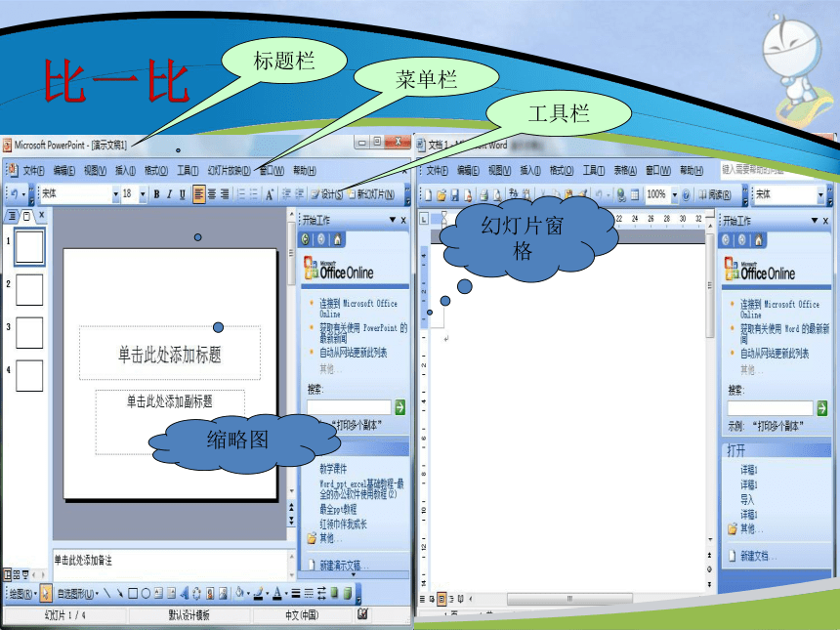Click 最全ppt教程 recent file link
The height and width of the screenshot is (630, 840).
pos(338,509)
